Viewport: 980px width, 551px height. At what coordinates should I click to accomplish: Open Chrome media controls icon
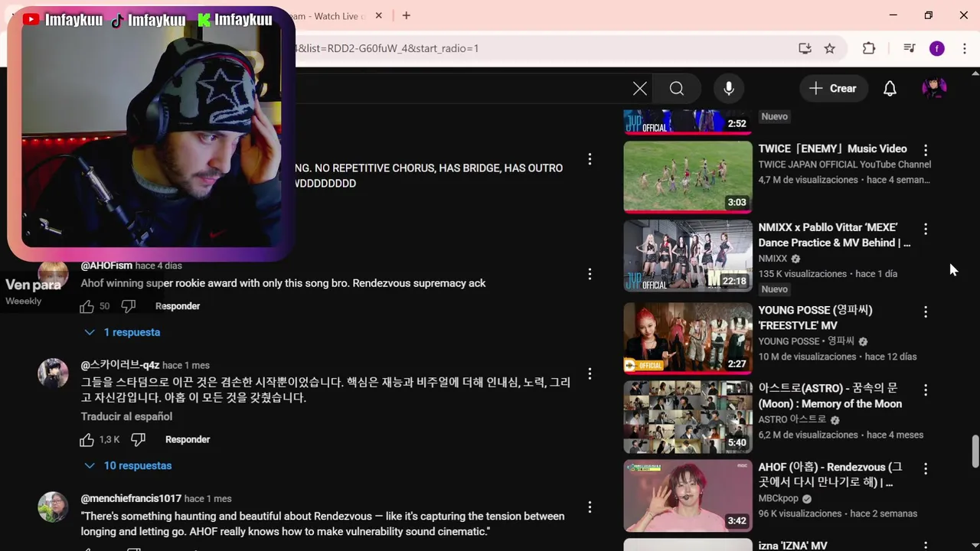click(x=909, y=48)
